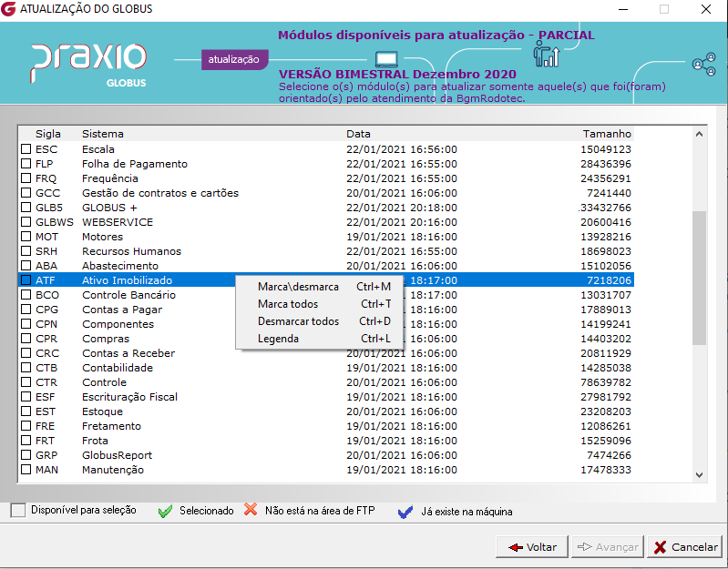The image size is (728, 569).
Task: Check the BCO Controle Bancário checkbox
Action: click(x=26, y=295)
